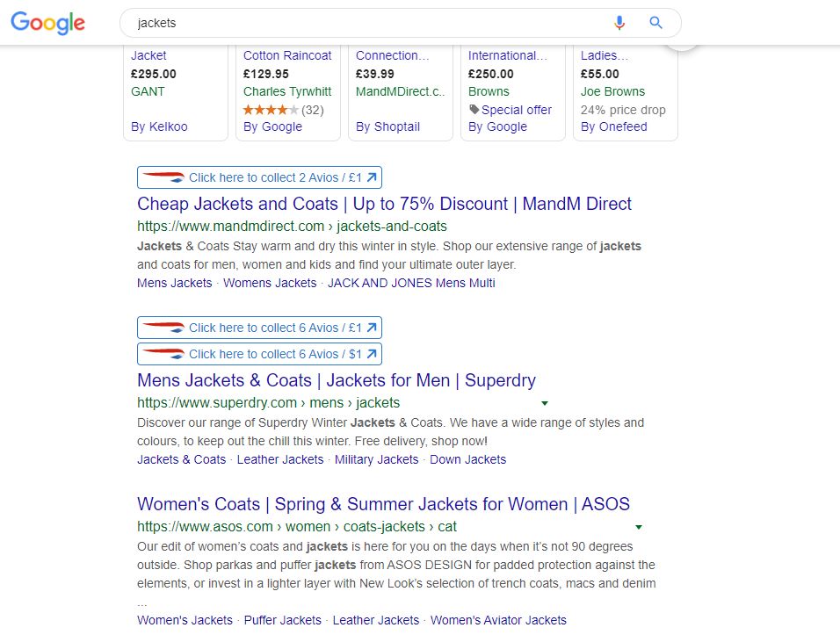Click the (32) review count

[313, 111]
